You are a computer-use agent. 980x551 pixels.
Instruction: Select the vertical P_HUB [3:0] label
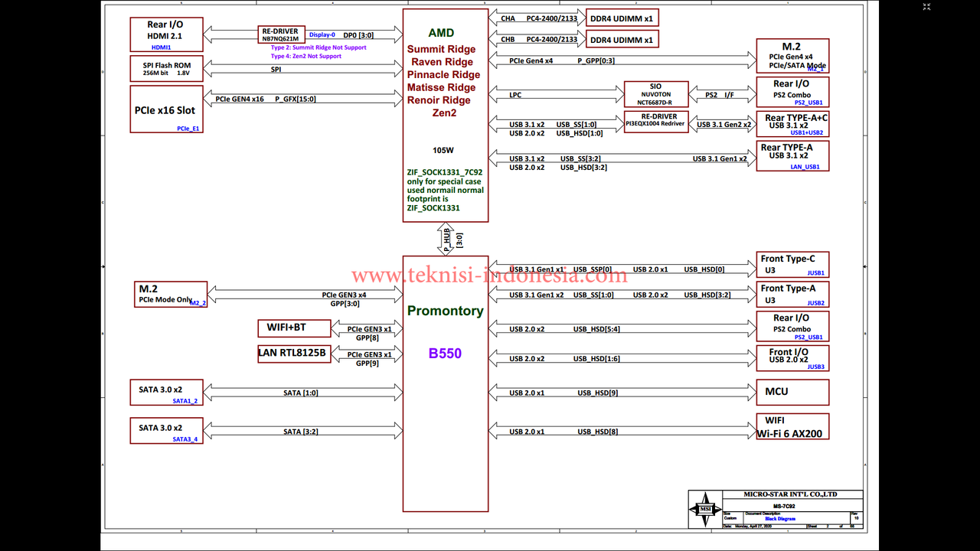(x=452, y=240)
